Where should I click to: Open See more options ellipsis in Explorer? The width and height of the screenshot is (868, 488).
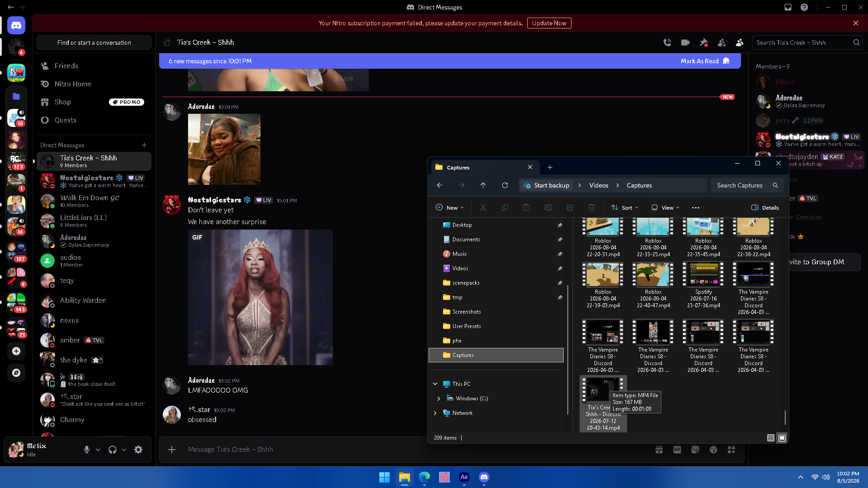(x=696, y=208)
